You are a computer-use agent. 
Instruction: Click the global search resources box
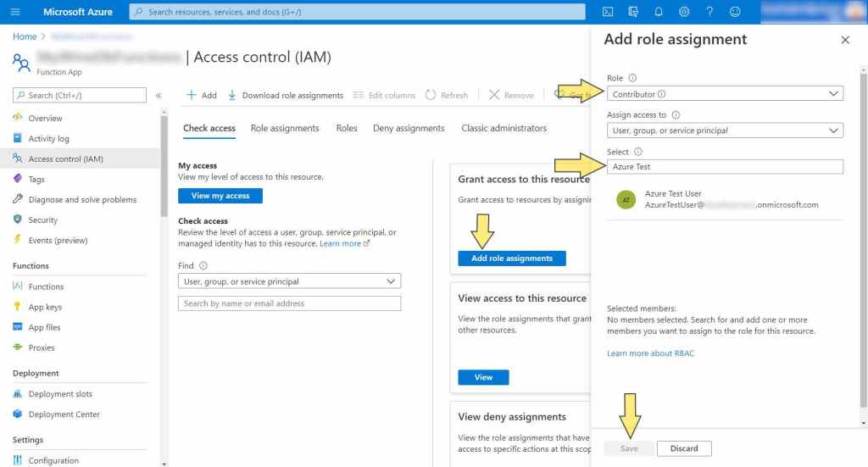pyautogui.click(x=357, y=12)
